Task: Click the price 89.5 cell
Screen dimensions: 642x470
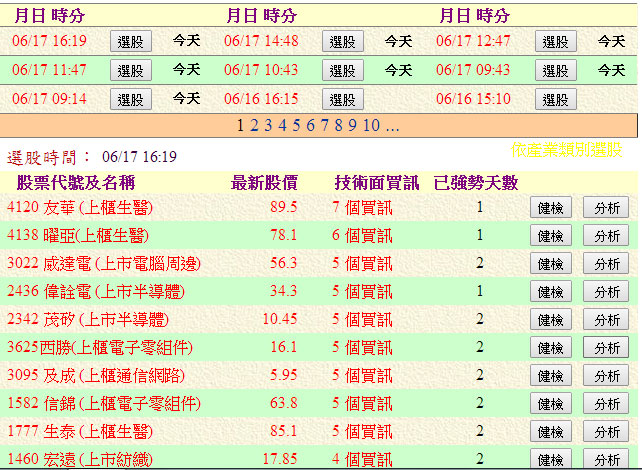Action: (x=283, y=207)
